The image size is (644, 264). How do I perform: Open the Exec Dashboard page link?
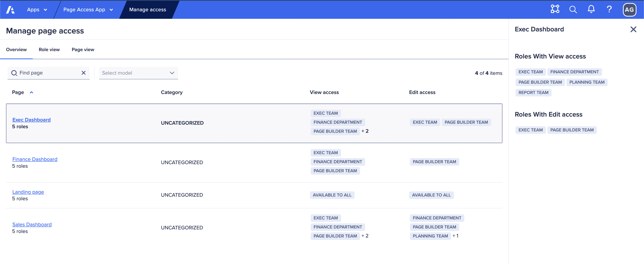coord(31,120)
